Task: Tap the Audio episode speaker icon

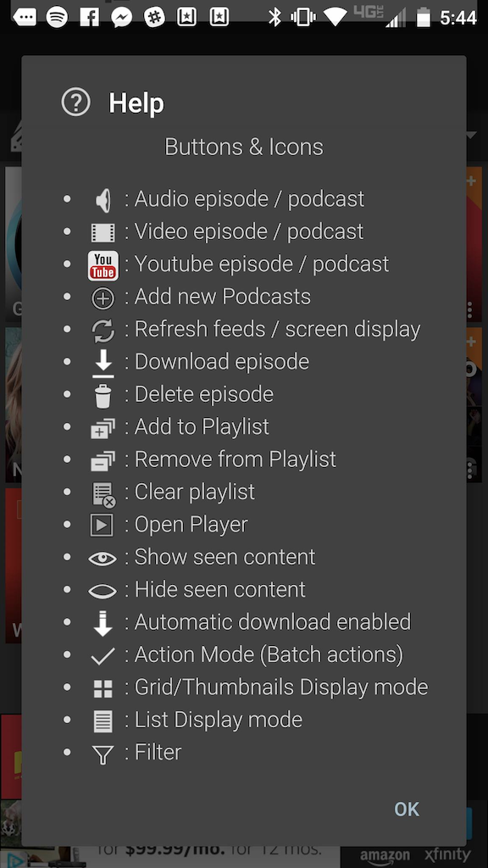Action: click(x=103, y=200)
